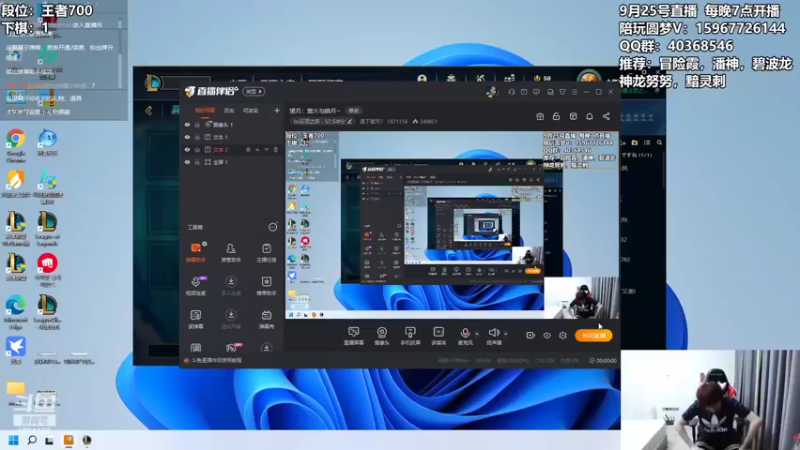Click the share icon in the companion header

pos(606,116)
